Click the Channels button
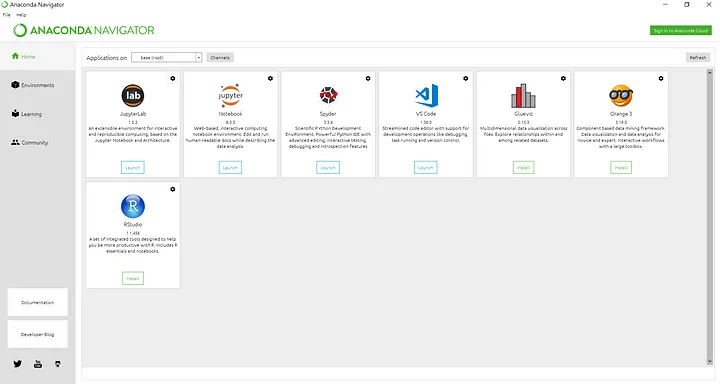 [x=220, y=57]
